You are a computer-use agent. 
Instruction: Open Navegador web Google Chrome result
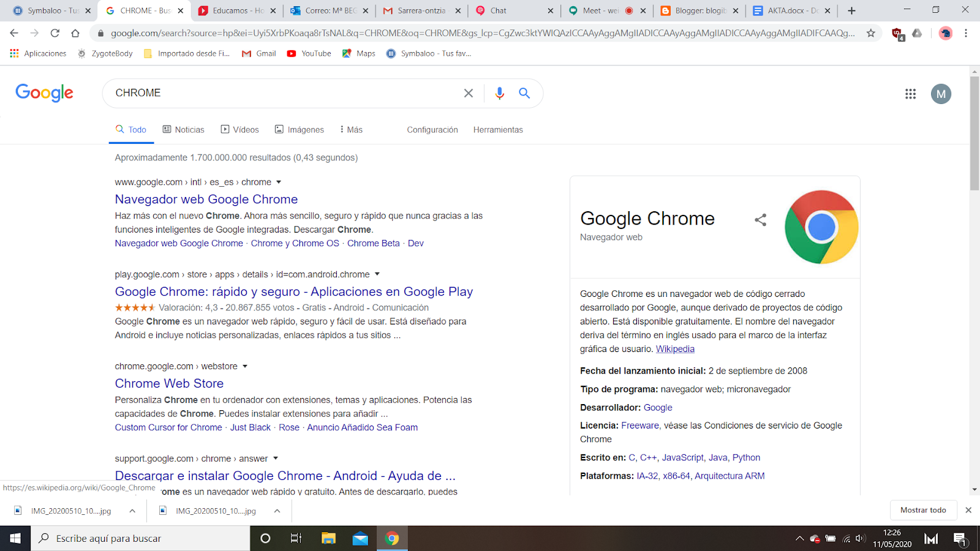(x=206, y=199)
